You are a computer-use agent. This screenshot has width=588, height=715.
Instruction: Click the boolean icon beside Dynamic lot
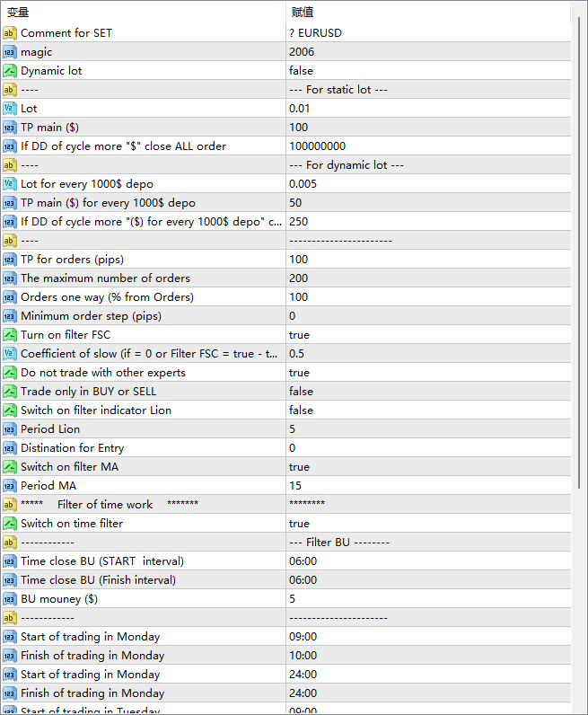[10, 71]
